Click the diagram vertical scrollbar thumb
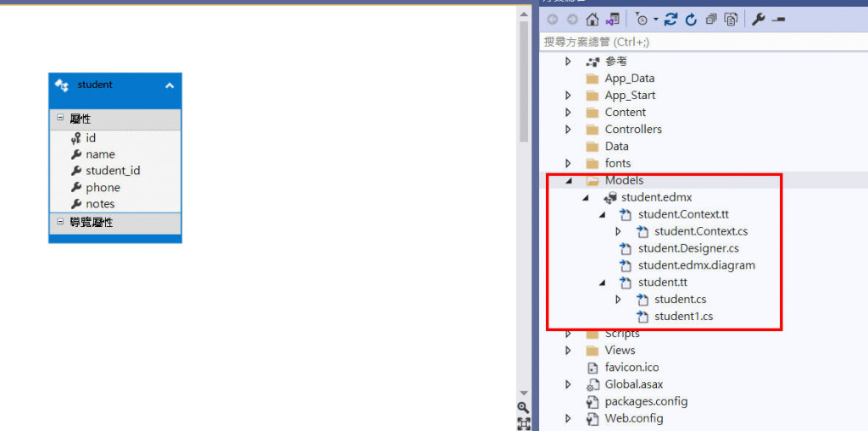Viewport: 868px width, 431px height. [524, 81]
